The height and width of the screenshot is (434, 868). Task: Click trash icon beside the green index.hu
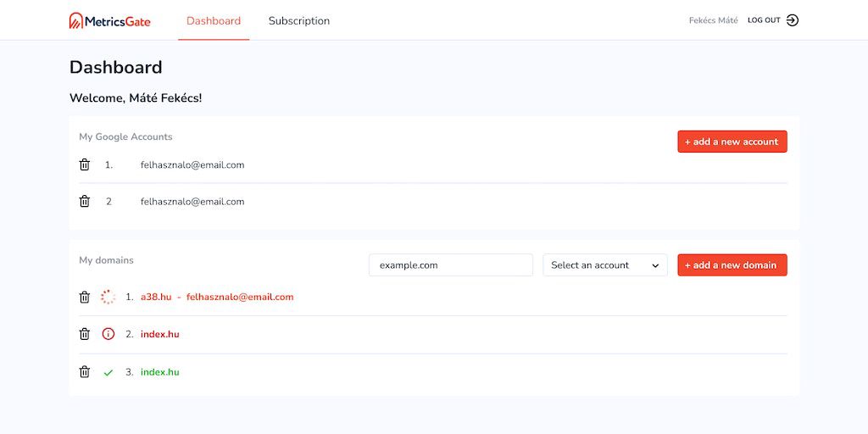[x=85, y=372]
